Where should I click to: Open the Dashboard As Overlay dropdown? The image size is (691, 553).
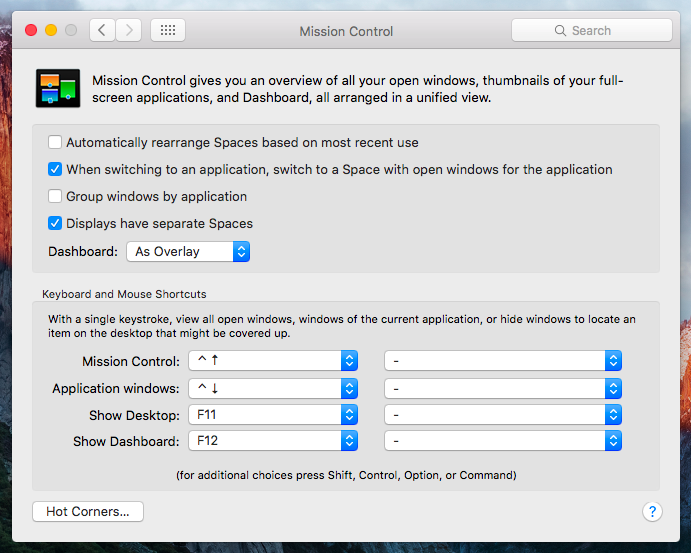click(188, 252)
